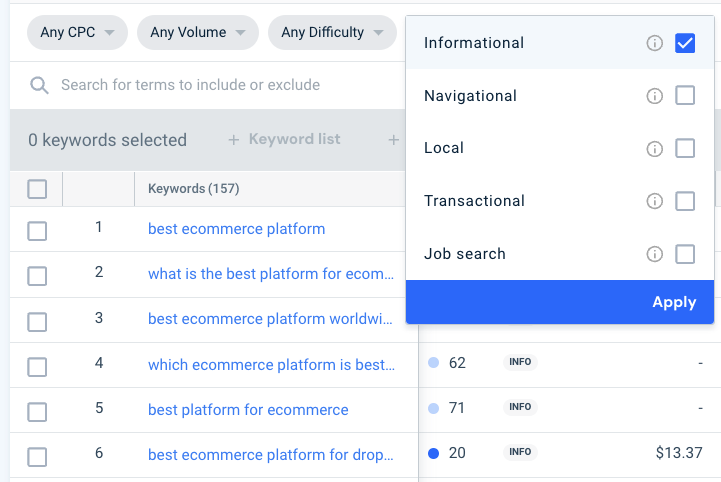721x482 pixels.
Task: Click the plus icon beside Keyword list
Action: [234, 140]
